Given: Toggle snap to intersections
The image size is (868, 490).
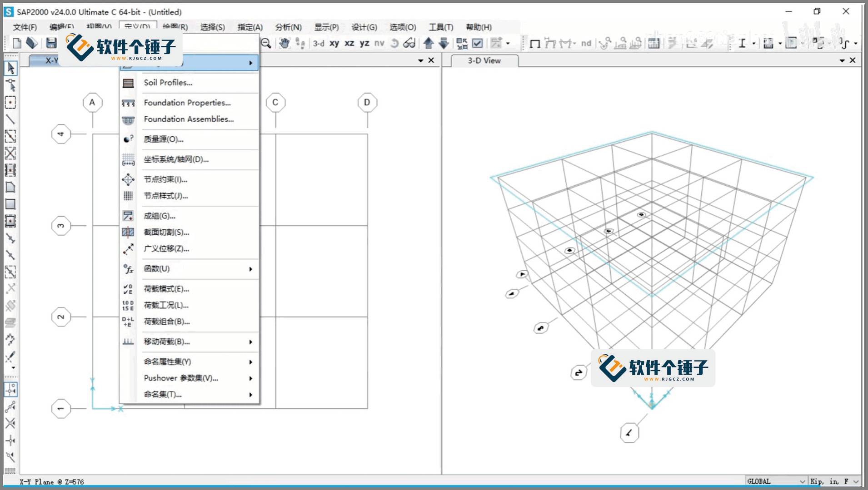Looking at the screenshot, I should click(10, 424).
